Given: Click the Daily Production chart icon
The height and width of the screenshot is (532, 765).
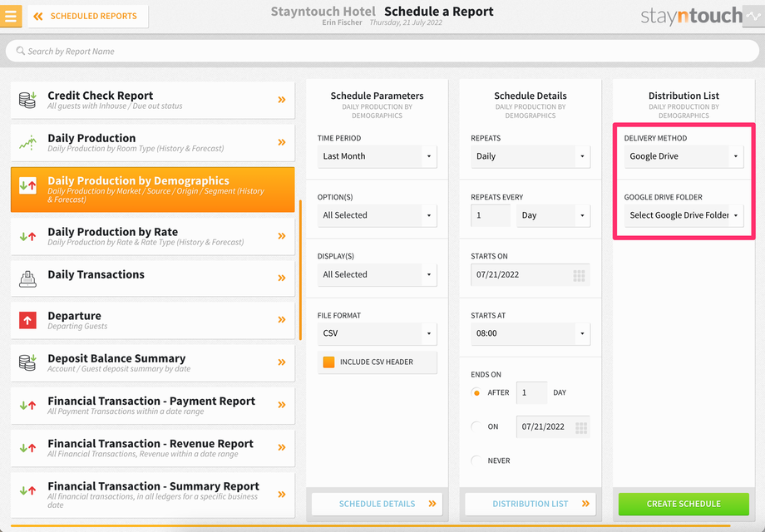Looking at the screenshot, I should 27,142.
